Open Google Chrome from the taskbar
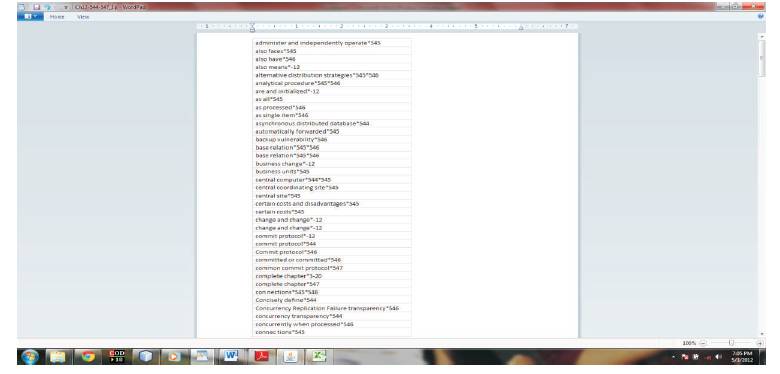780x374 pixels. coord(89,357)
